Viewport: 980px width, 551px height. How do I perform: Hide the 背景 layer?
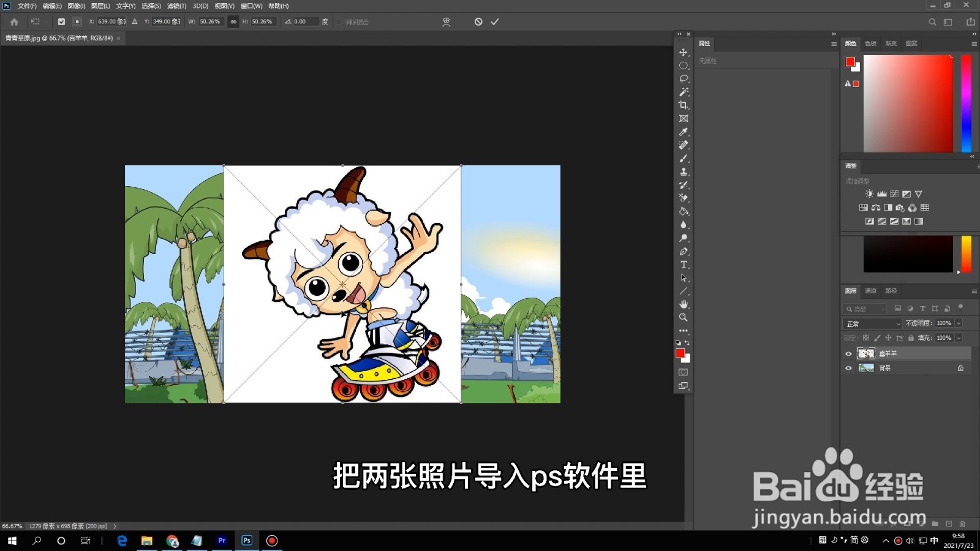[848, 368]
